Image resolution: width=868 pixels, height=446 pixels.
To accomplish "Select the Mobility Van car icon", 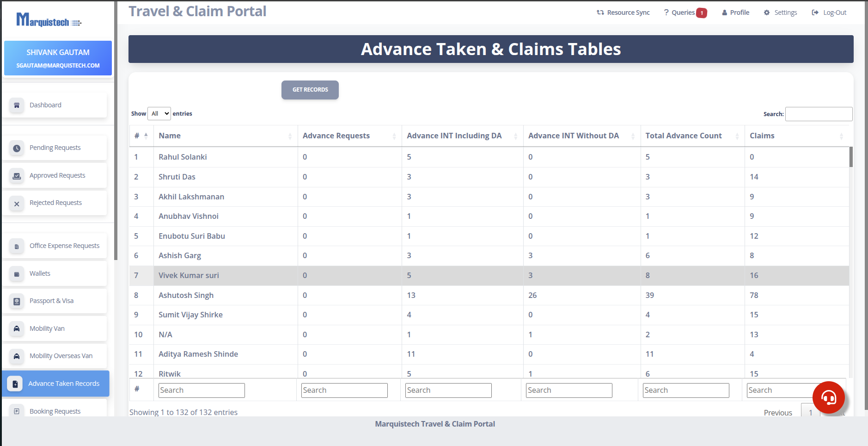I will [x=17, y=328].
